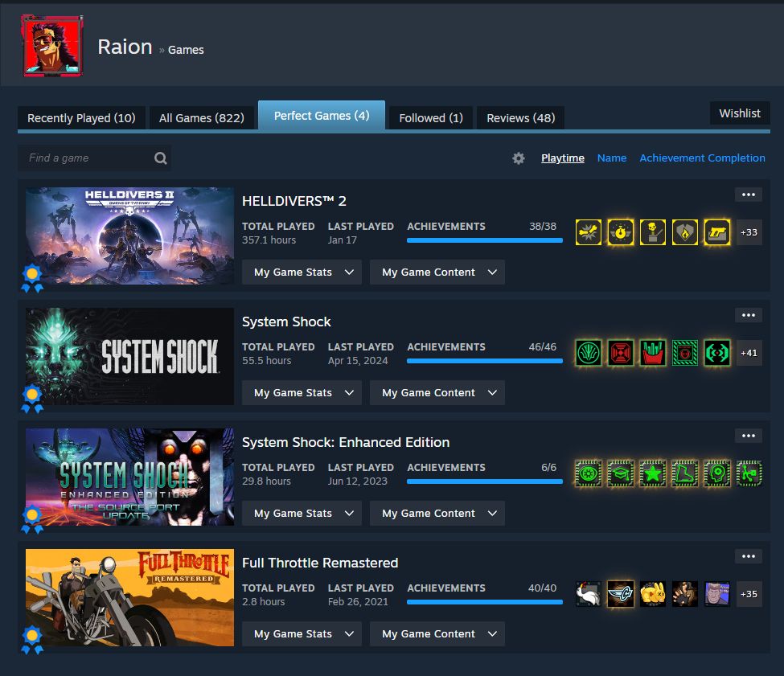Viewport: 784px width, 676px height.
Task: View HELLDIVERS 2 pistol achievement icon
Action: tap(716, 232)
